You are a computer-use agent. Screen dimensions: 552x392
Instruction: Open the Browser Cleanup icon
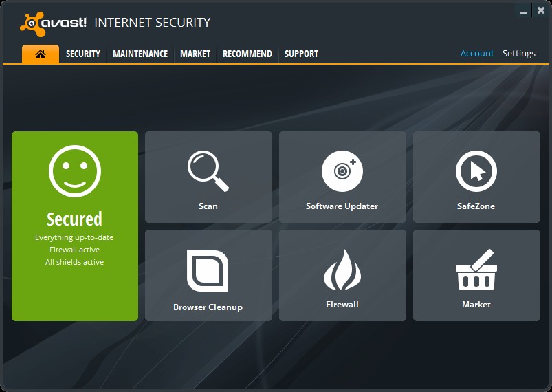(x=208, y=271)
